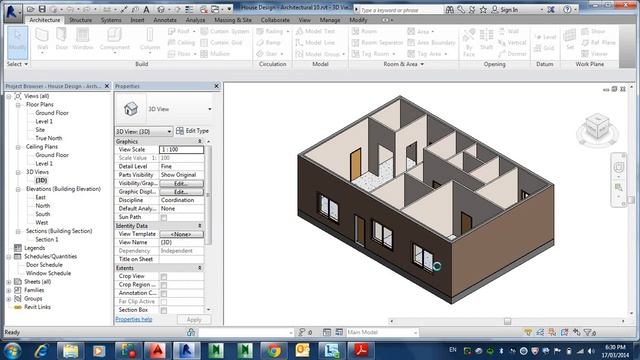Image resolution: width=640 pixels, height=360 pixels.
Task: Click the Curtain Grid tool
Action: (x=222, y=42)
